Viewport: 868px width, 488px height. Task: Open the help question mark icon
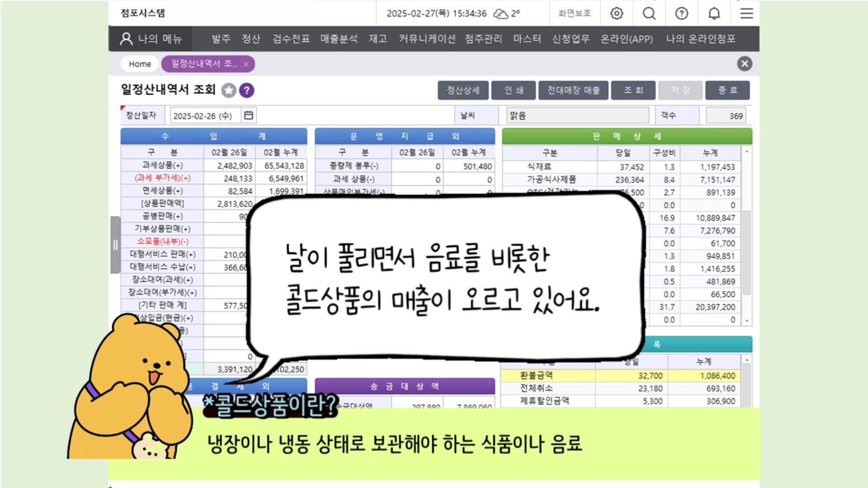coord(682,14)
